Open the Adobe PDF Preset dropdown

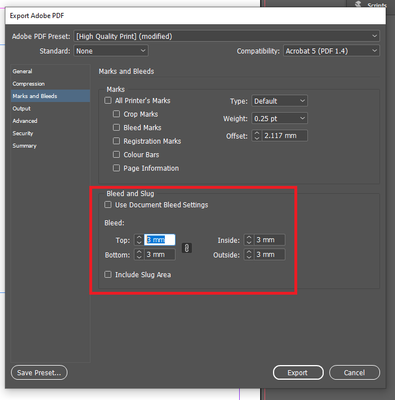click(227, 36)
